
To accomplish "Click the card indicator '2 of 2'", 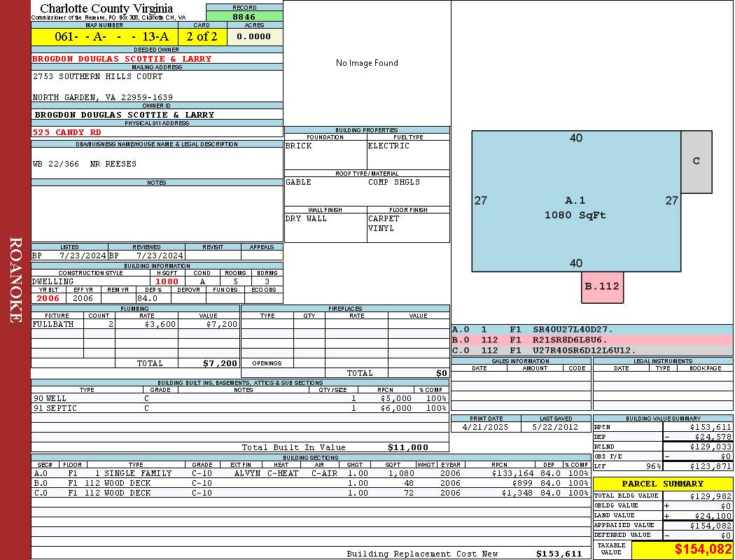I will (x=202, y=36).
